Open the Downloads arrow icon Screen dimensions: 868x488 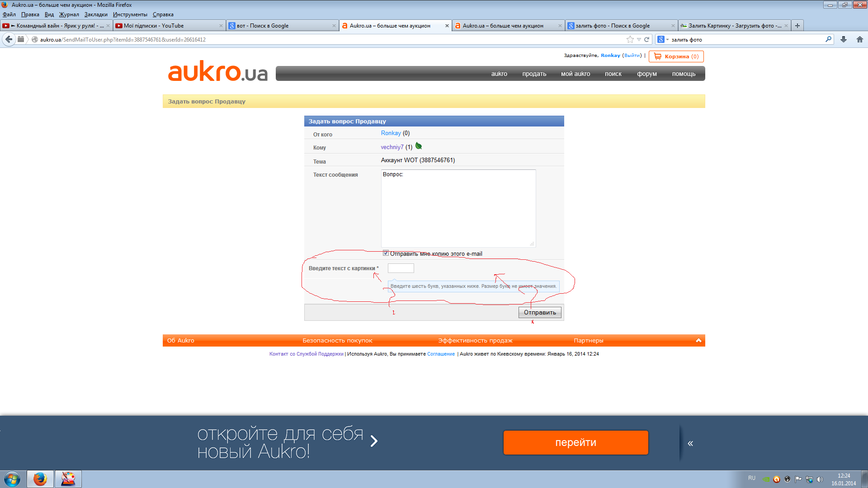(844, 39)
